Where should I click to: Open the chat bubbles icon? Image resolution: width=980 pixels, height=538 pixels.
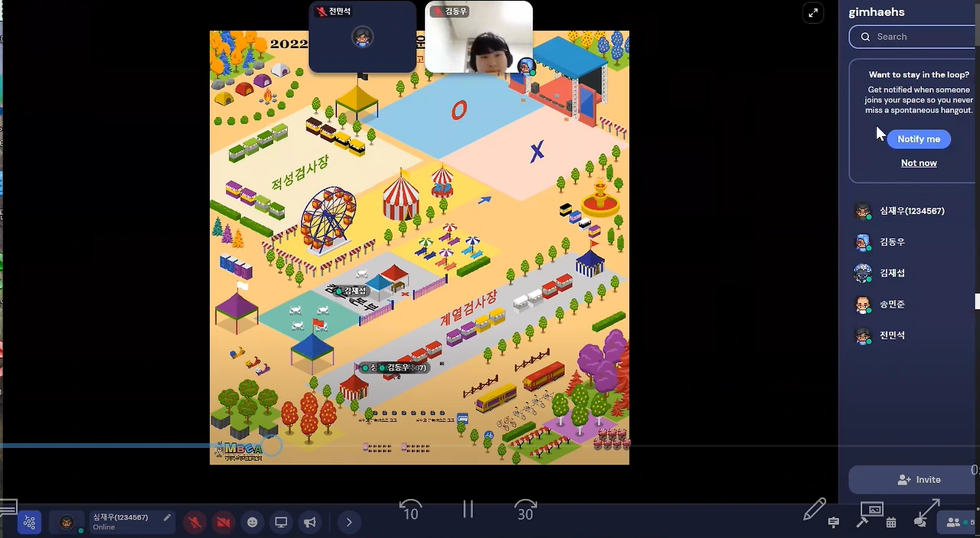pyautogui.click(x=920, y=523)
